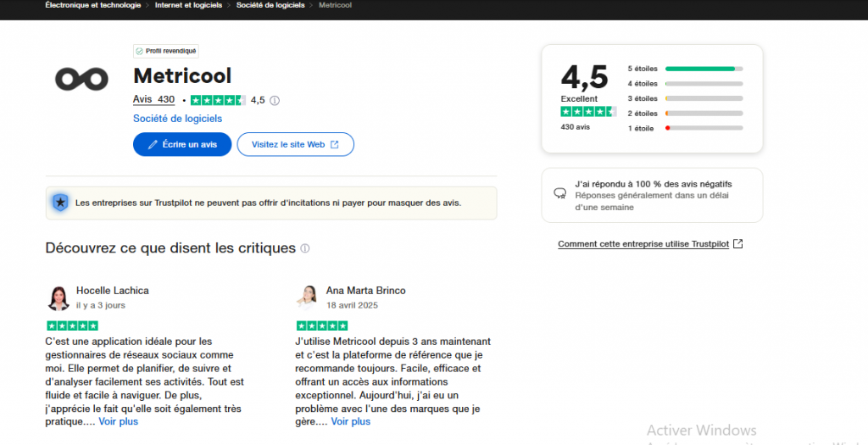868x445 pixels.
Task: Open Électronique et technologie breadcrumb
Action: 93,6
